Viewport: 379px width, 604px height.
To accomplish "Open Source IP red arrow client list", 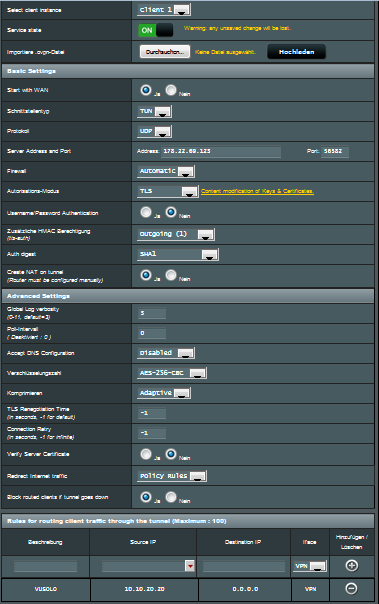I will [x=190, y=565].
